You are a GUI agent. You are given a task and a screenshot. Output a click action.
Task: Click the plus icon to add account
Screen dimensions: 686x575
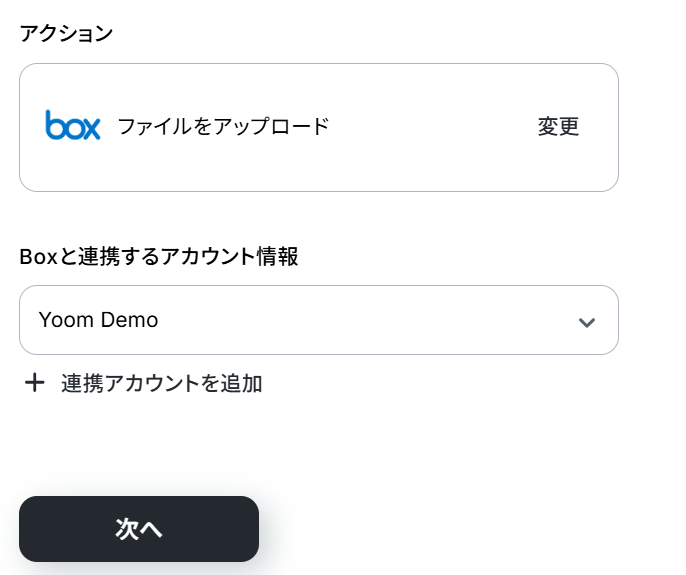pyautogui.click(x=35, y=383)
